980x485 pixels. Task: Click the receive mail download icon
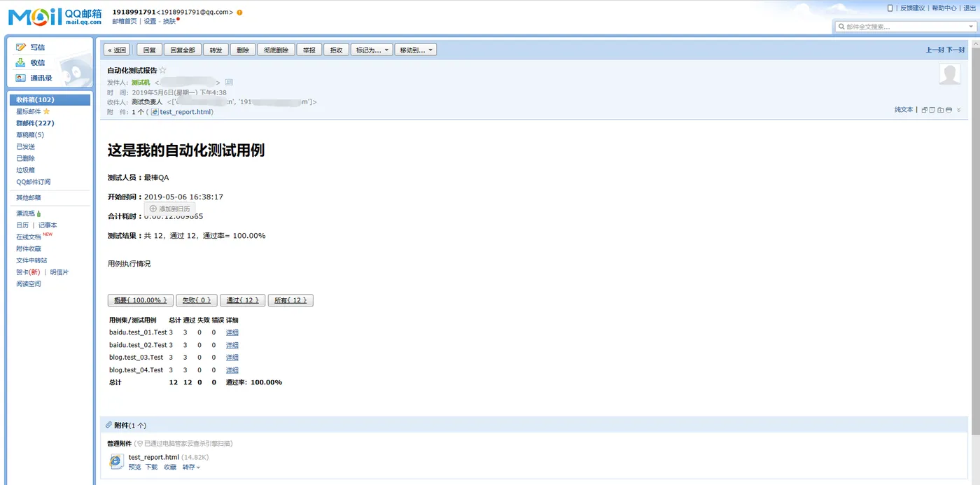(x=21, y=62)
